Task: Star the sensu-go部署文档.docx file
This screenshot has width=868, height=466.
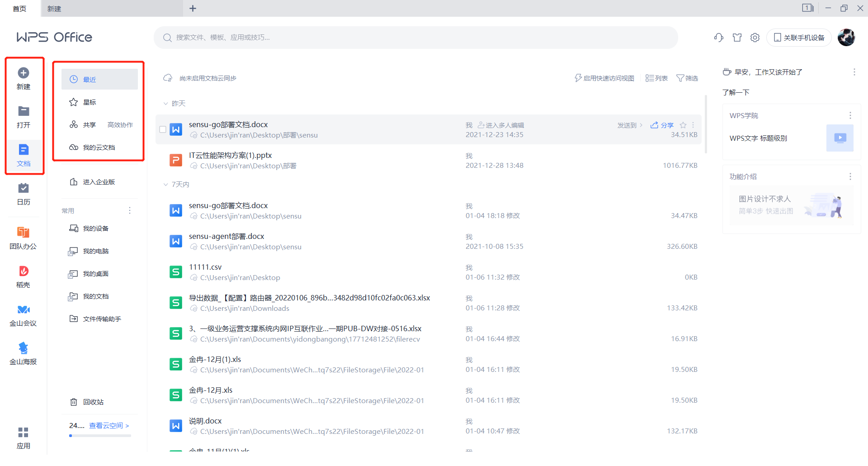Action: (683, 125)
